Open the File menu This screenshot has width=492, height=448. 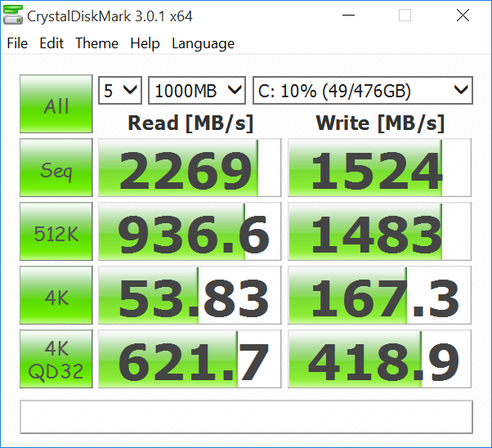[x=17, y=43]
